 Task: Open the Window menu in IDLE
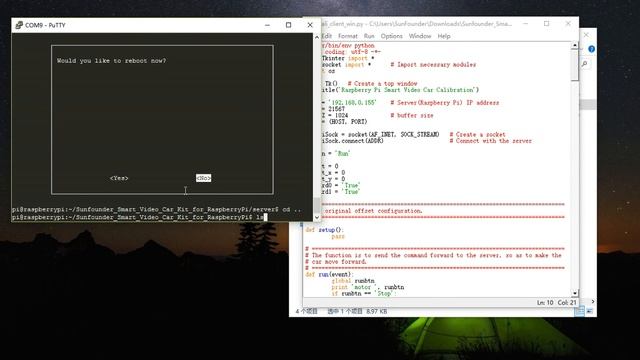tap(420, 36)
